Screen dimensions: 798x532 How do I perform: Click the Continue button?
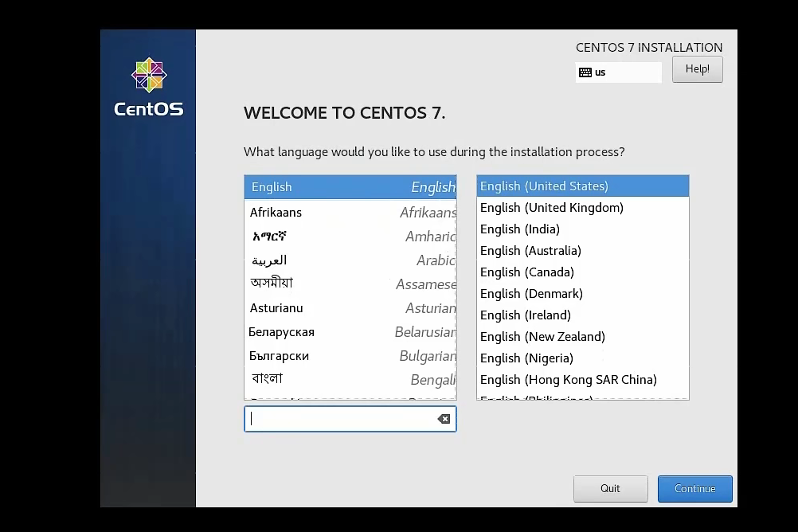[x=694, y=489]
